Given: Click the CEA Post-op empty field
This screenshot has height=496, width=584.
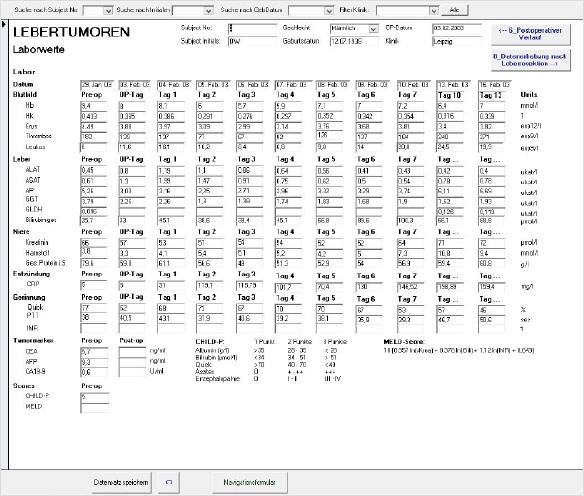Looking at the screenshot, I should click(132, 352).
